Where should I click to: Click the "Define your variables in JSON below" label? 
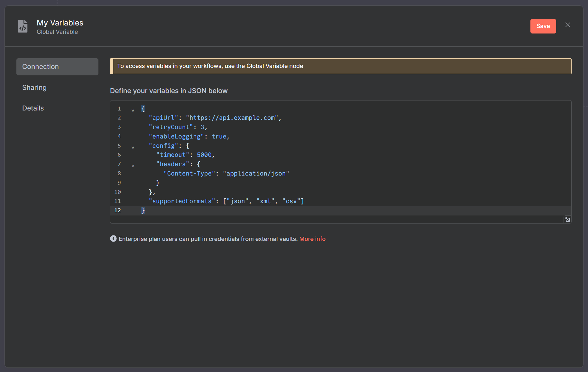coord(169,91)
